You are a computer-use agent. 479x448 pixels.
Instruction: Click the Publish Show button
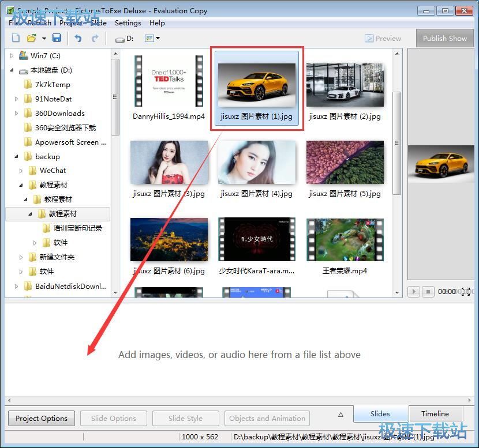(444, 38)
